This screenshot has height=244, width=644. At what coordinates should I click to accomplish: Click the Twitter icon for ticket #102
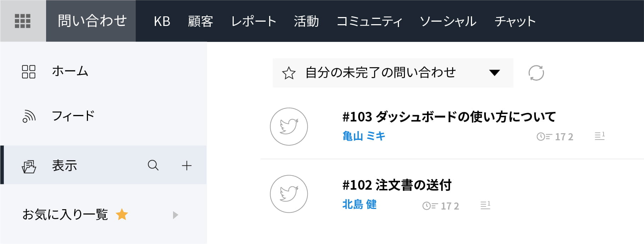289,194
